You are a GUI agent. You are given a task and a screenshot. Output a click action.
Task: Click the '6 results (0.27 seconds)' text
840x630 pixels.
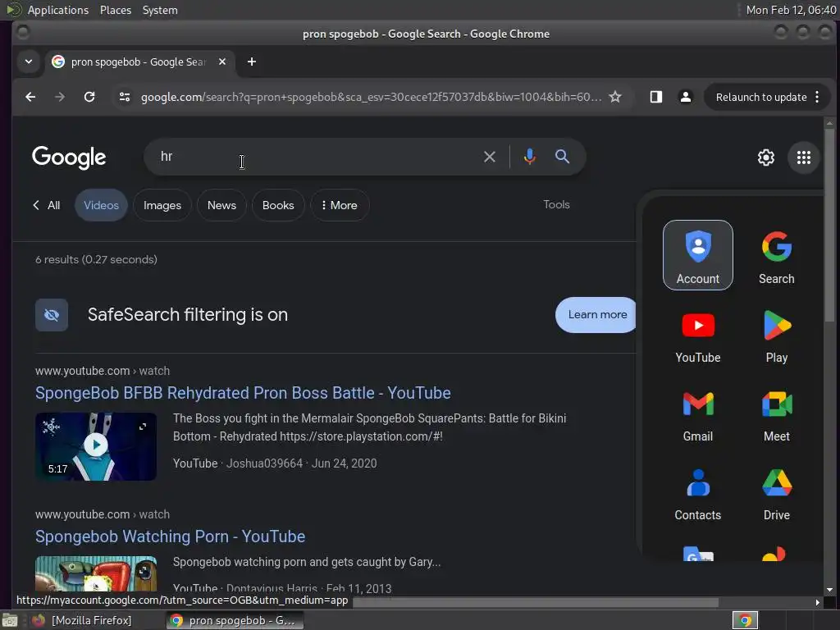point(97,259)
